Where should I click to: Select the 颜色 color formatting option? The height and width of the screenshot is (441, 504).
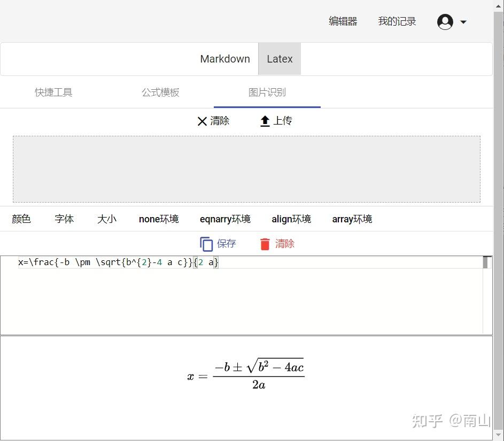(21, 219)
